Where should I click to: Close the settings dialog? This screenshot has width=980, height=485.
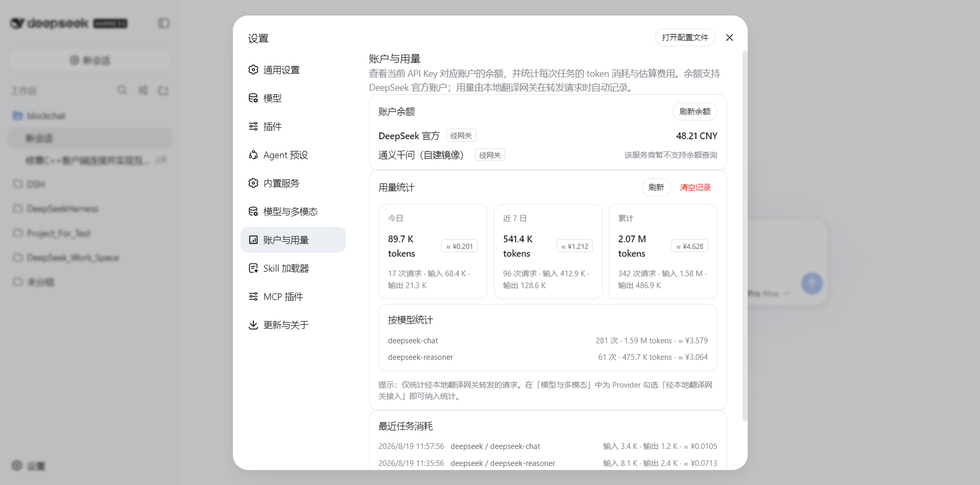coord(729,38)
